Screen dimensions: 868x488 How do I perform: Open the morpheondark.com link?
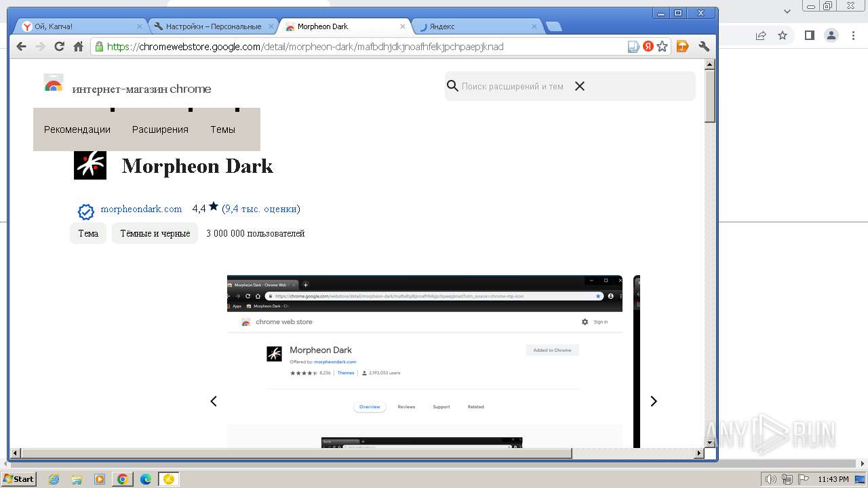coord(141,209)
